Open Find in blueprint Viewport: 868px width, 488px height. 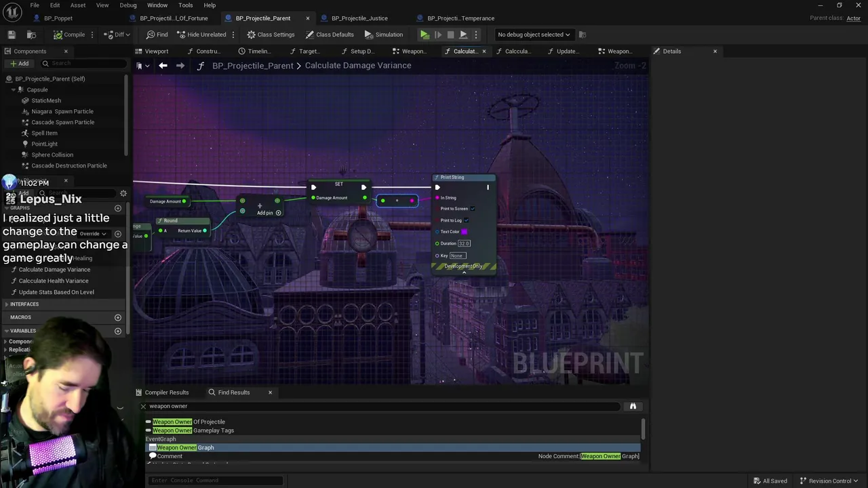pyautogui.click(x=157, y=35)
